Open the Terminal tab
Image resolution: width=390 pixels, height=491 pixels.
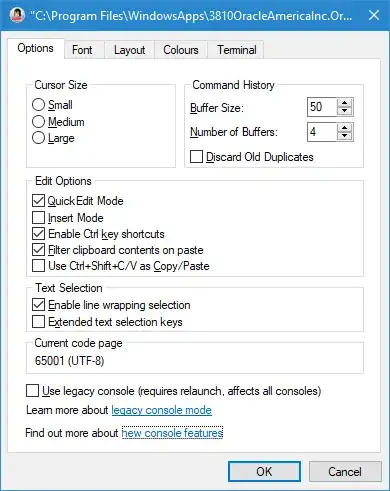[237, 50]
